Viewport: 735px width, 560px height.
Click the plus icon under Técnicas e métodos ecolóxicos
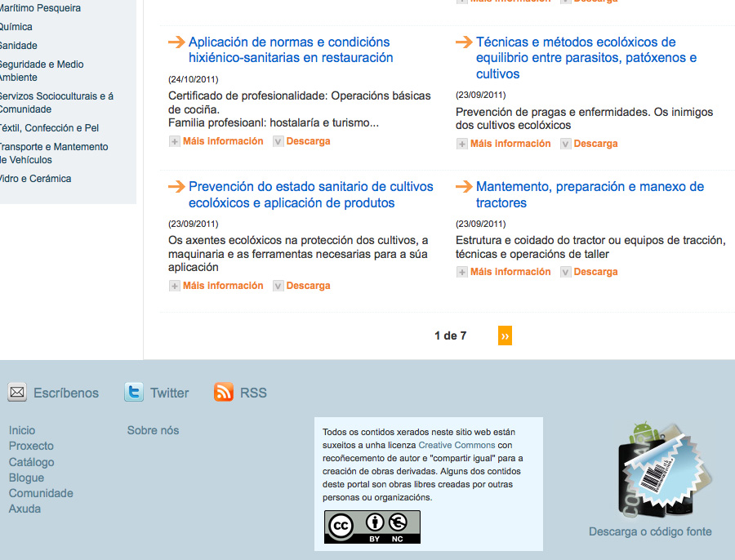pyautogui.click(x=461, y=144)
